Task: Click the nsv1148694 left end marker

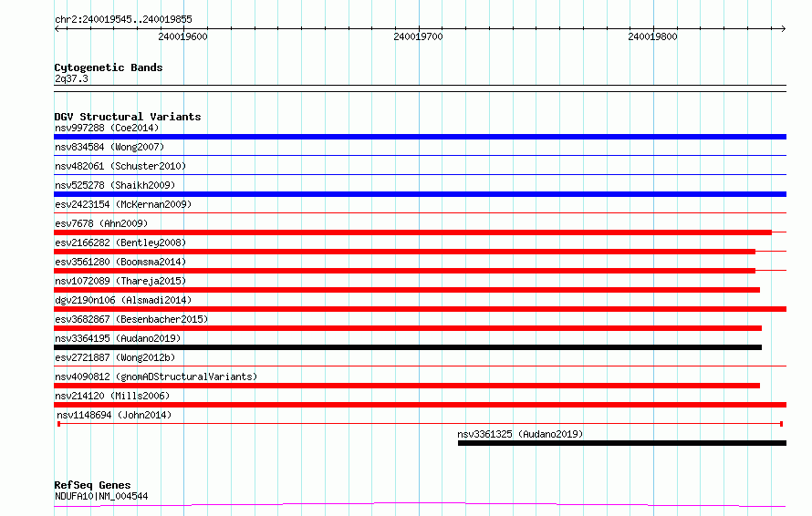Action: (x=58, y=424)
